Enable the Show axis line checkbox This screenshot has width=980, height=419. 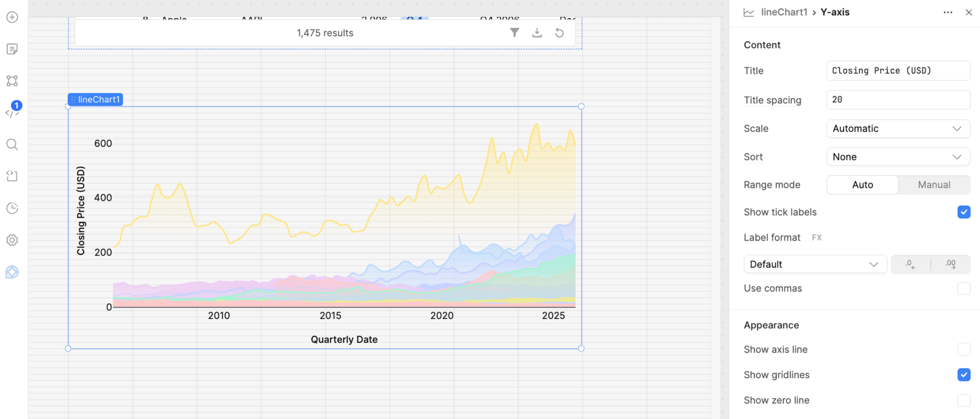coord(964,349)
